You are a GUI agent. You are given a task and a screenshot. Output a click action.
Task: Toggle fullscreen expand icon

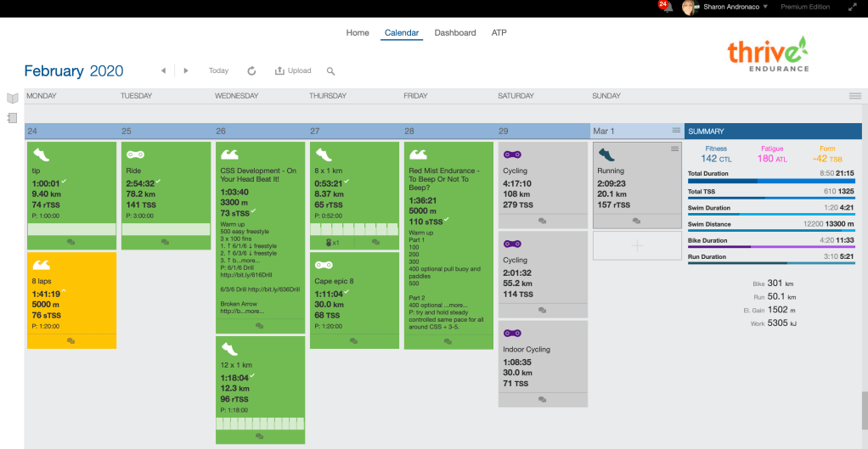point(852,7)
